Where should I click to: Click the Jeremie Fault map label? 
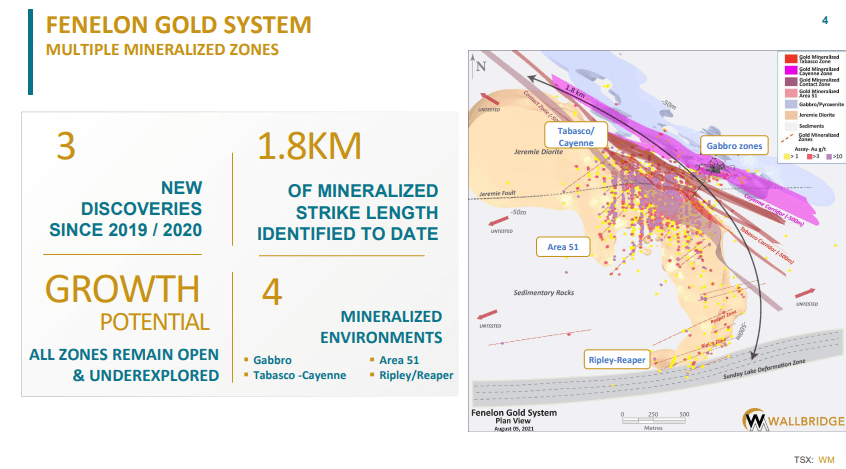pos(497,193)
